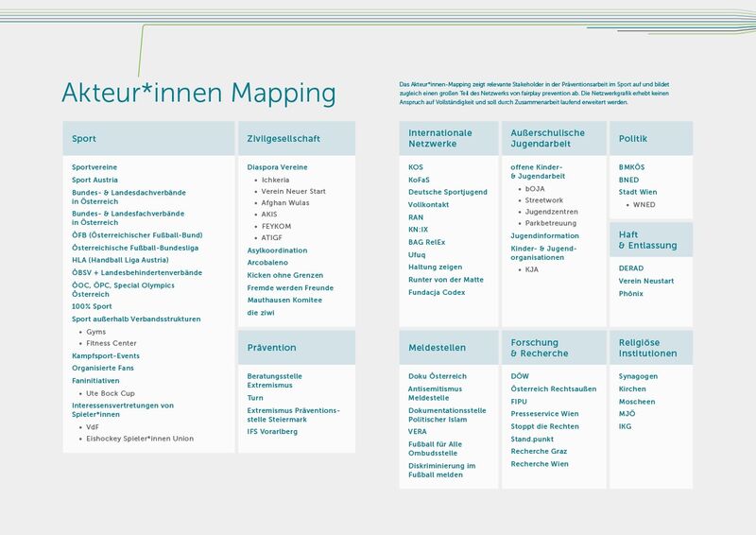Image resolution: width=756 pixels, height=535 pixels.
Task: Click the 'KoFaS' network entry
Action: [x=419, y=180]
